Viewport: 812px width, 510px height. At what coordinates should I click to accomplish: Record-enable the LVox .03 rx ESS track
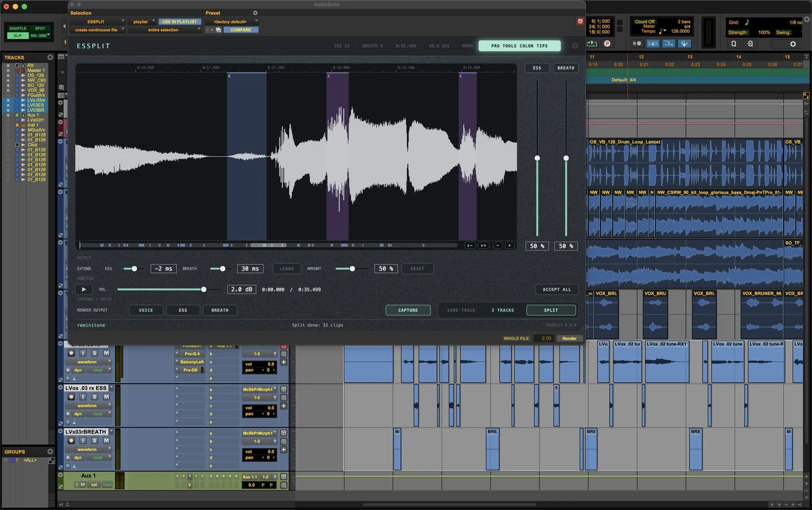point(72,397)
